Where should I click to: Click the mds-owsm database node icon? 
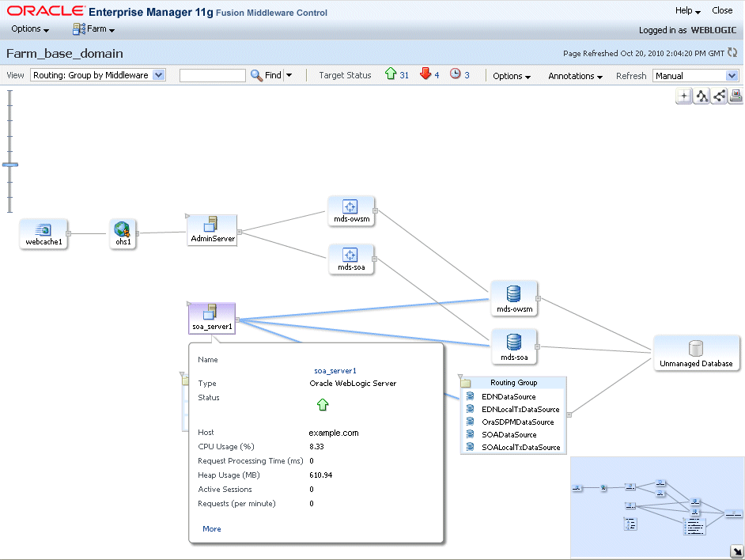coord(513,293)
